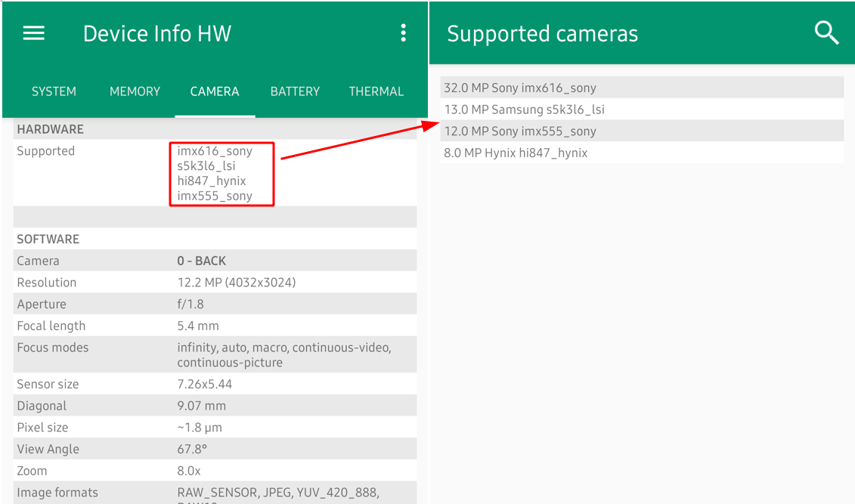Tap the Sensor size 7.26x5.44 value

point(204,384)
